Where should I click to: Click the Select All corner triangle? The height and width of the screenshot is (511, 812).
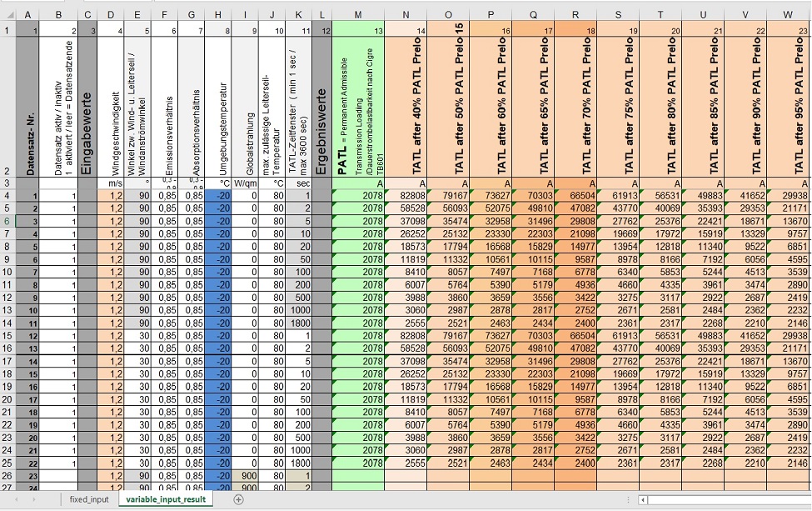[10, 12]
